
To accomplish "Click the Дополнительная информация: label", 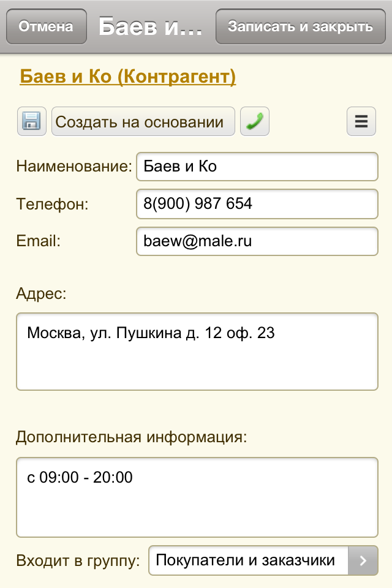I will (132, 437).
